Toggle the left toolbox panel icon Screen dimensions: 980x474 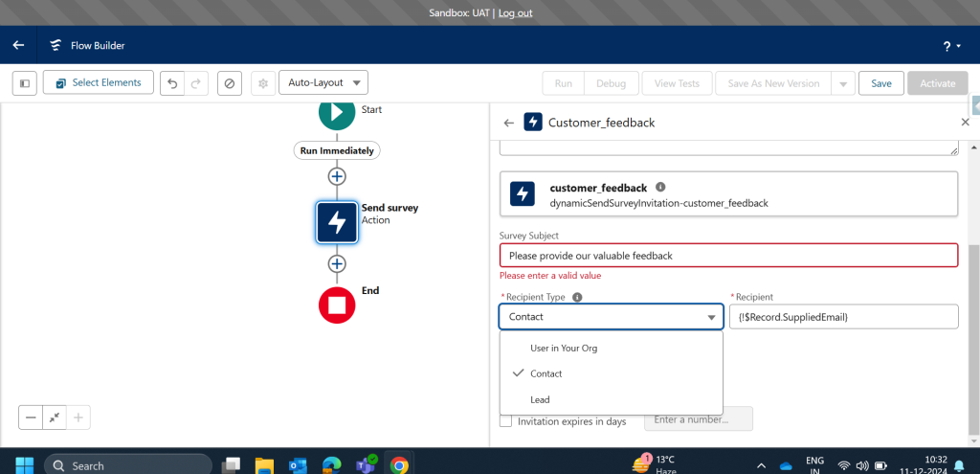[x=25, y=83]
